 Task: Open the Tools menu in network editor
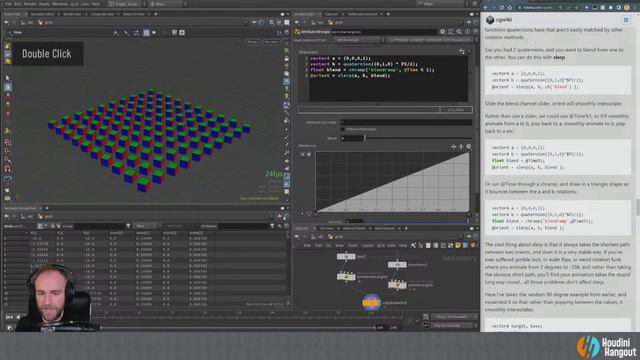tap(352, 245)
